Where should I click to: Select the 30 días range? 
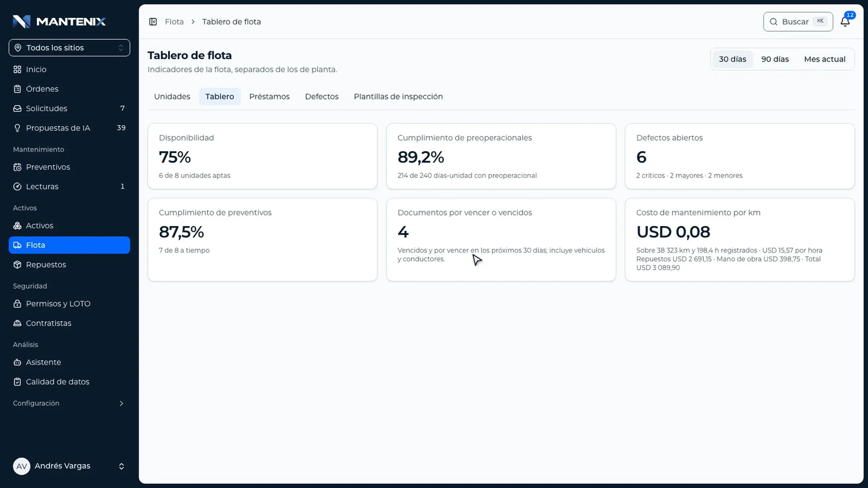click(732, 59)
